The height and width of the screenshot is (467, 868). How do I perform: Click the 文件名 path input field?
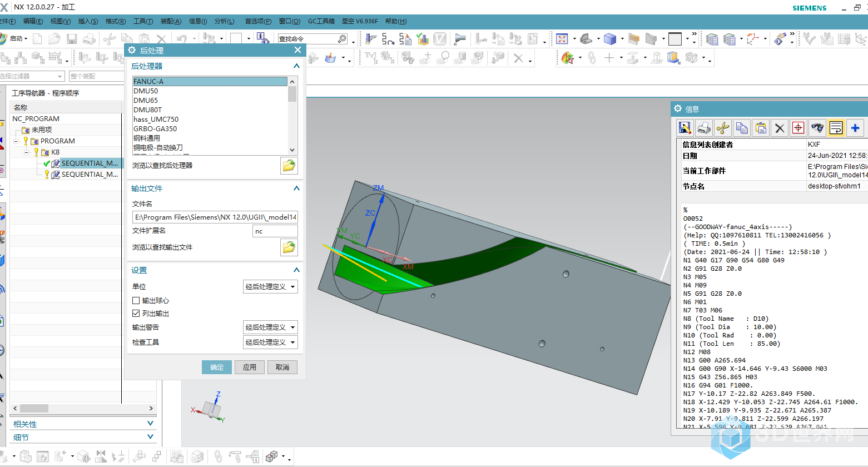[x=215, y=217]
